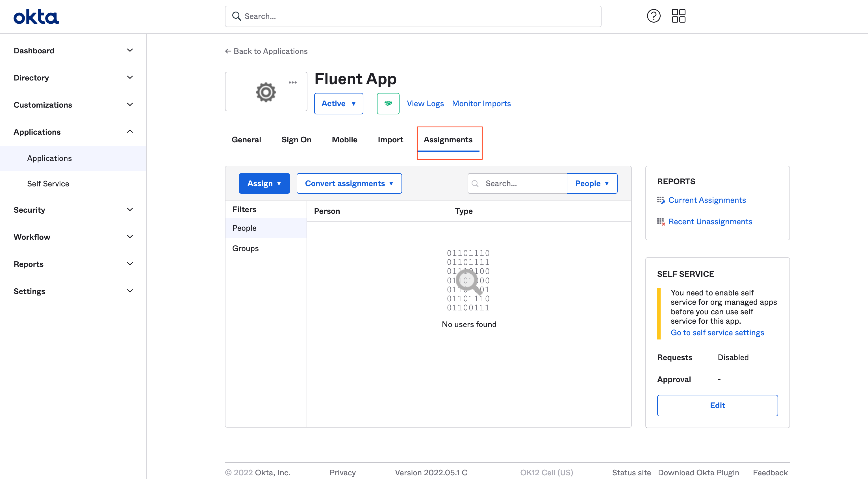The width and height of the screenshot is (868, 479).
Task: Select the Groups filter in sidebar
Action: click(x=246, y=248)
